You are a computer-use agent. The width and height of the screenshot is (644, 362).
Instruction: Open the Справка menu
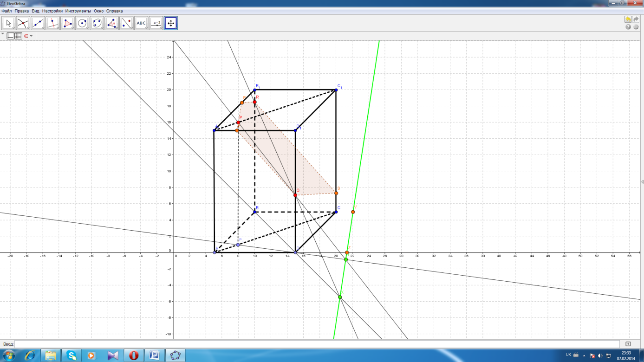click(x=115, y=11)
